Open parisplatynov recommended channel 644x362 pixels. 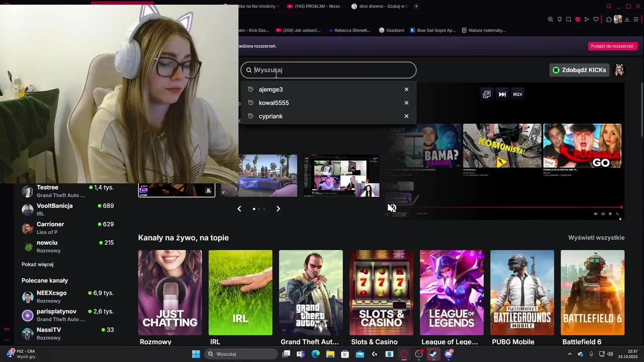[68, 315]
